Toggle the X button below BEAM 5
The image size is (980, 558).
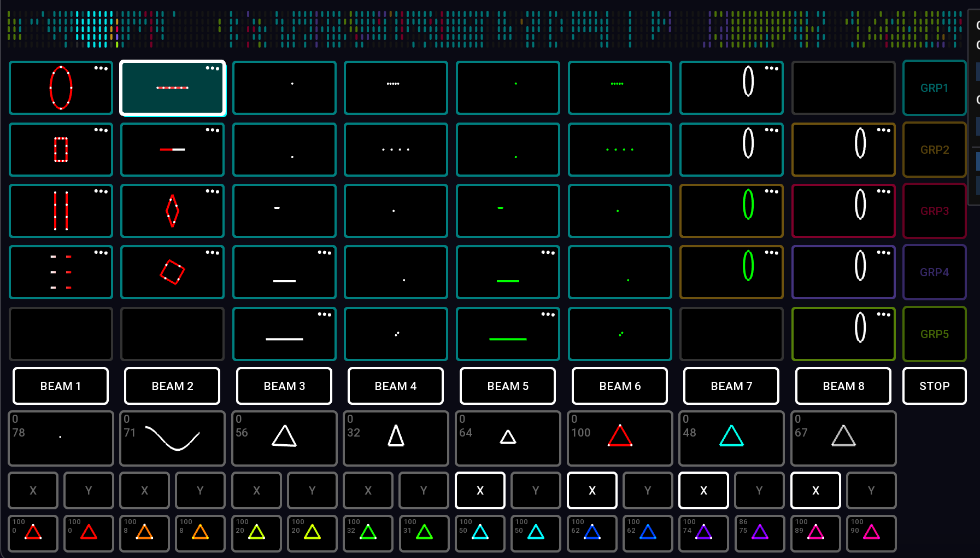tap(480, 491)
